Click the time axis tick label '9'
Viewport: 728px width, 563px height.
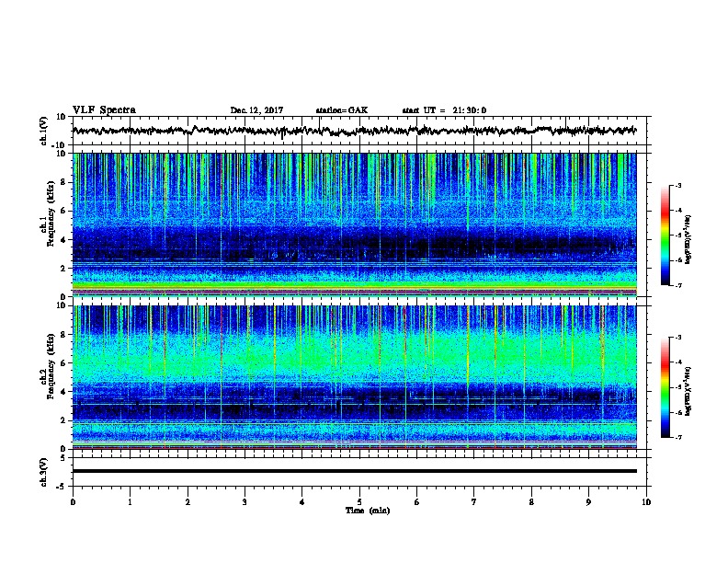pos(588,502)
